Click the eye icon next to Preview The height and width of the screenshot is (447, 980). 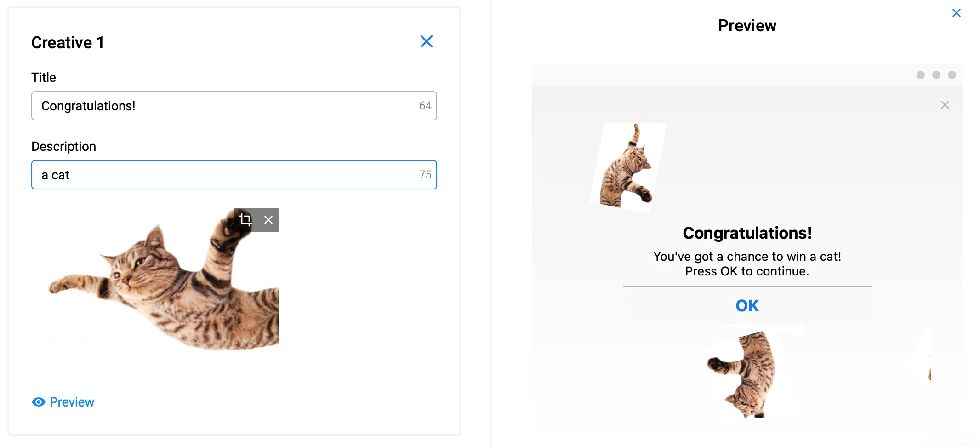pyautogui.click(x=39, y=402)
